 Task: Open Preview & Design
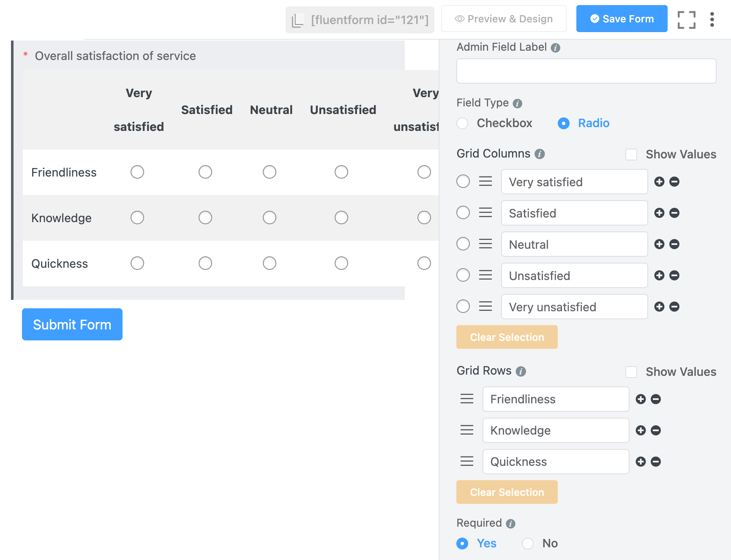pyautogui.click(x=504, y=19)
